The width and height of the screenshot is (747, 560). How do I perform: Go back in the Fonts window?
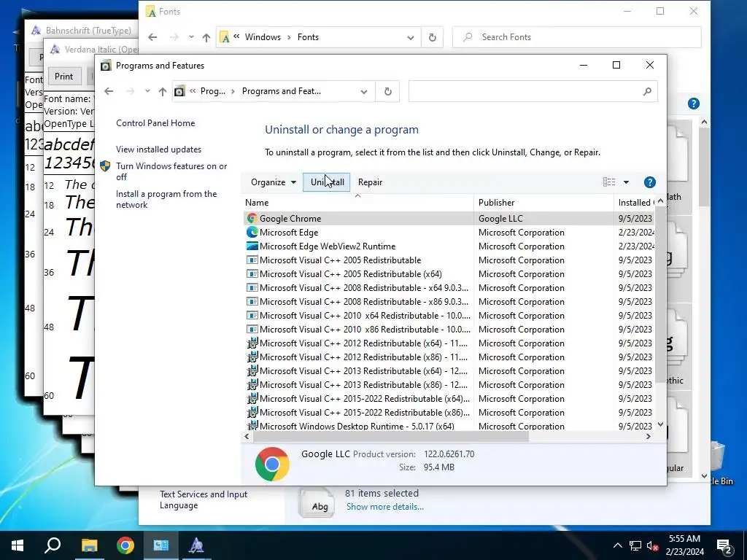click(x=152, y=37)
